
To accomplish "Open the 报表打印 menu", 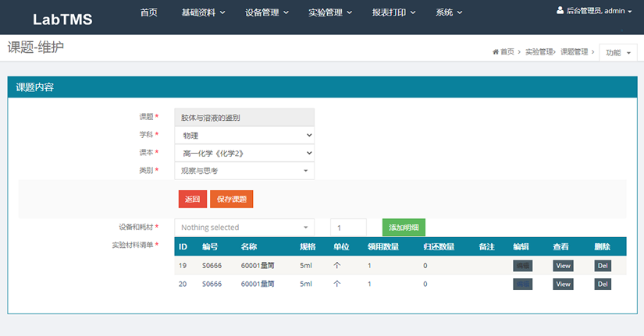I will click(393, 12).
